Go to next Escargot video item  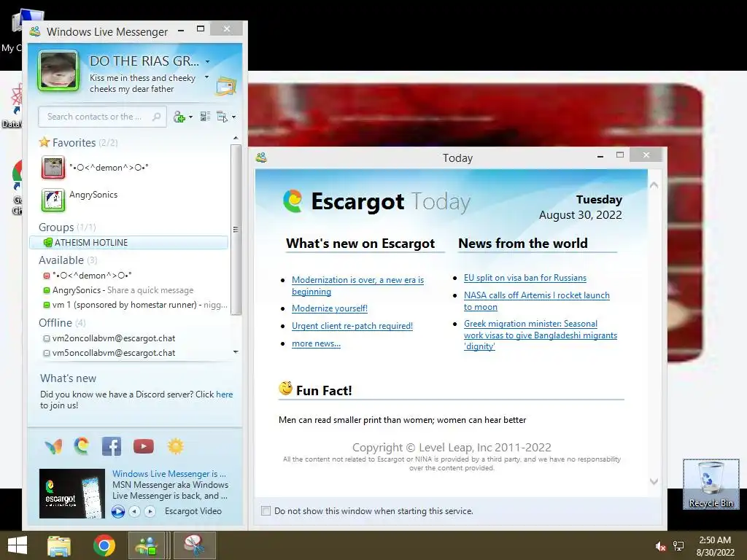point(150,511)
